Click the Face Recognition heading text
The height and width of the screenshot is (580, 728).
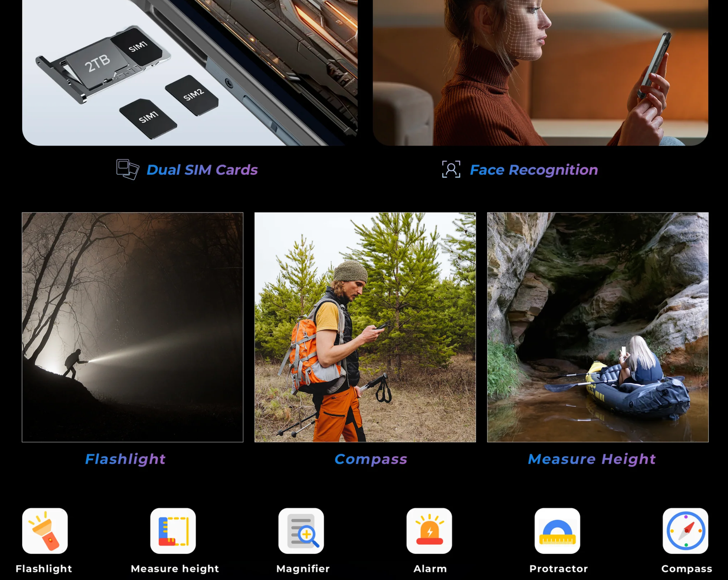[x=534, y=170]
